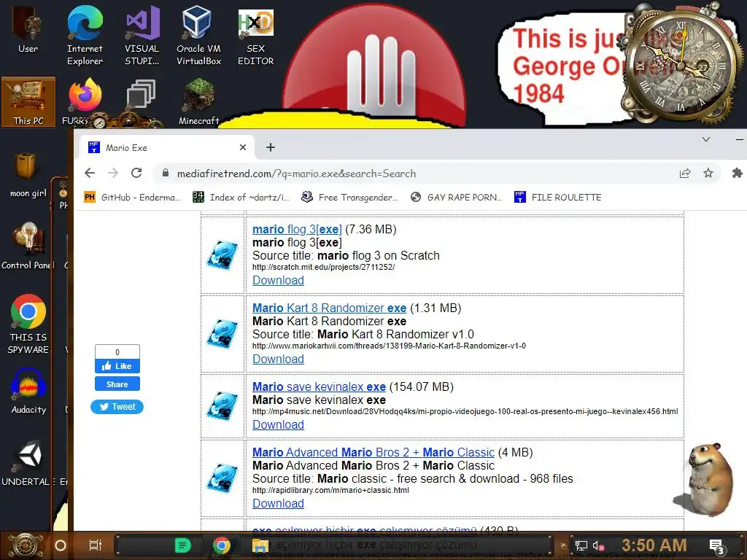The width and height of the screenshot is (747, 560).
Task: Share this page icon in address bar
Action: click(x=685, y=174)
